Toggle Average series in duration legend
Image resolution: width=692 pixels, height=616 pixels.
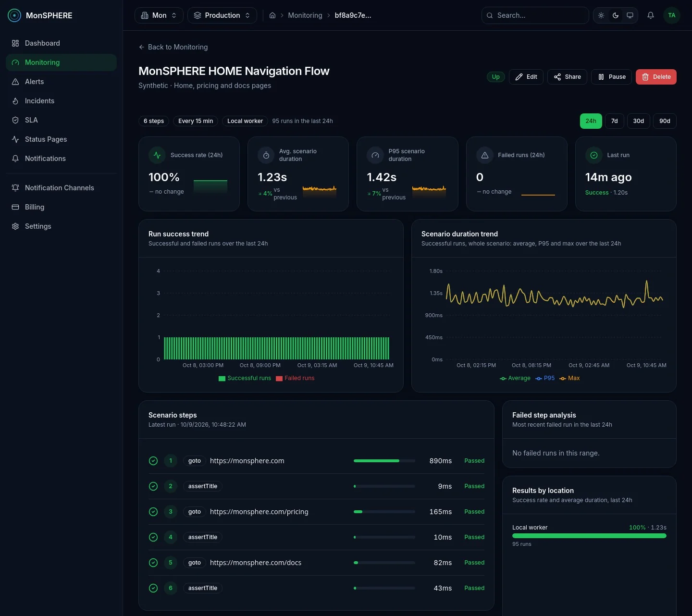click(x=515, y=378)
